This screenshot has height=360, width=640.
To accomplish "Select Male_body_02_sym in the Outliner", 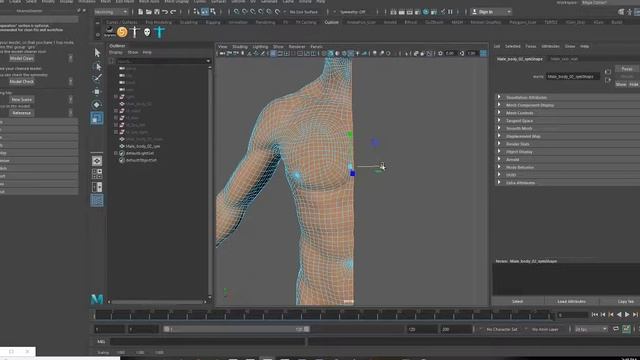I will [x=142, y=146].
